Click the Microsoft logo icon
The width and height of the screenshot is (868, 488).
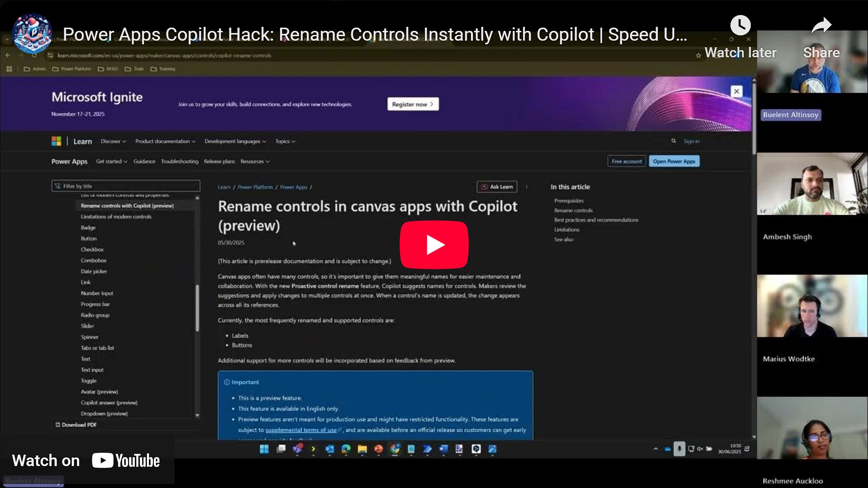pos(56,141)
